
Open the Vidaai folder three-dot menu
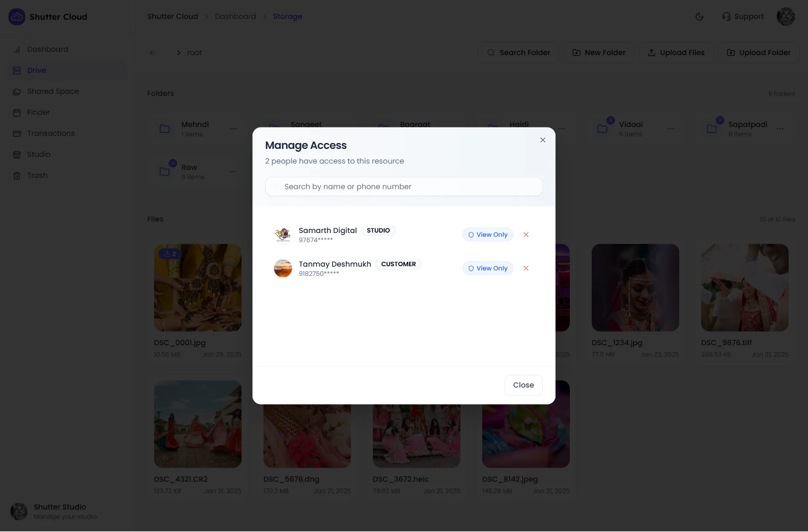pos(671,129)
